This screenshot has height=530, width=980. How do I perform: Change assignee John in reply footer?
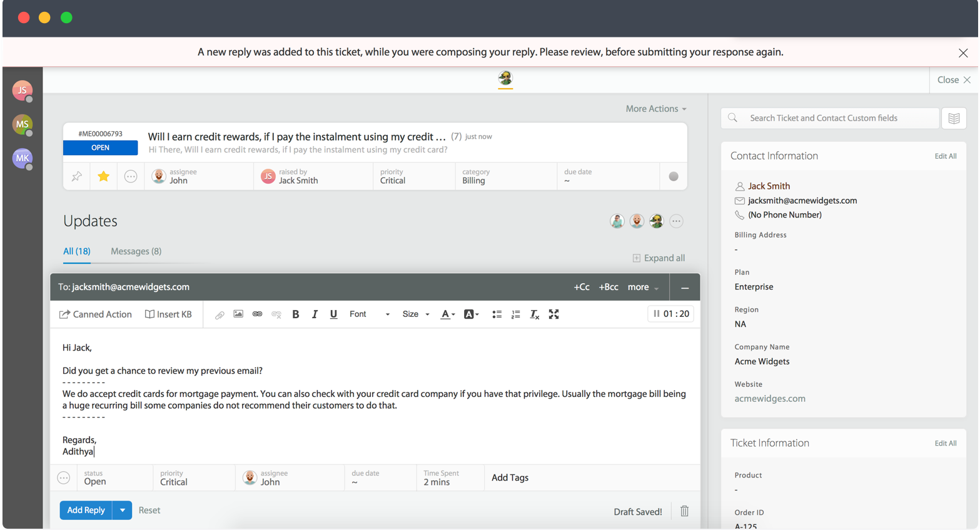(x=290, y=477)
